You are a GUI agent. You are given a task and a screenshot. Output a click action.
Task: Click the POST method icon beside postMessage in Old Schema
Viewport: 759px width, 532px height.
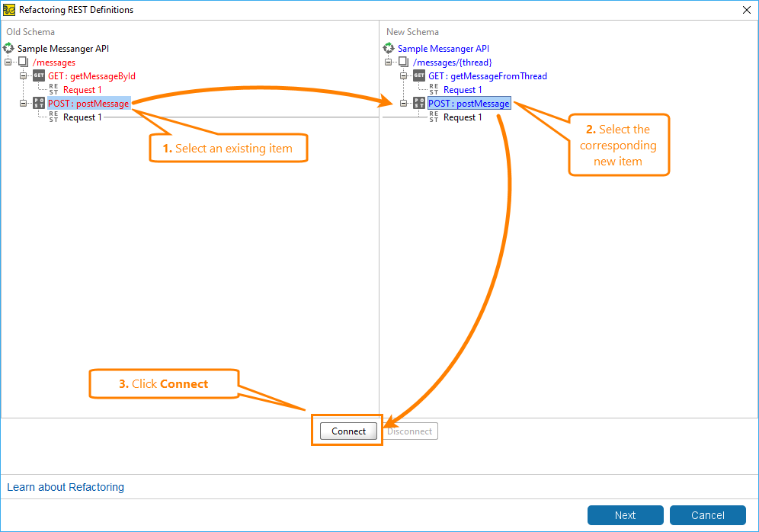pos(38,103)
